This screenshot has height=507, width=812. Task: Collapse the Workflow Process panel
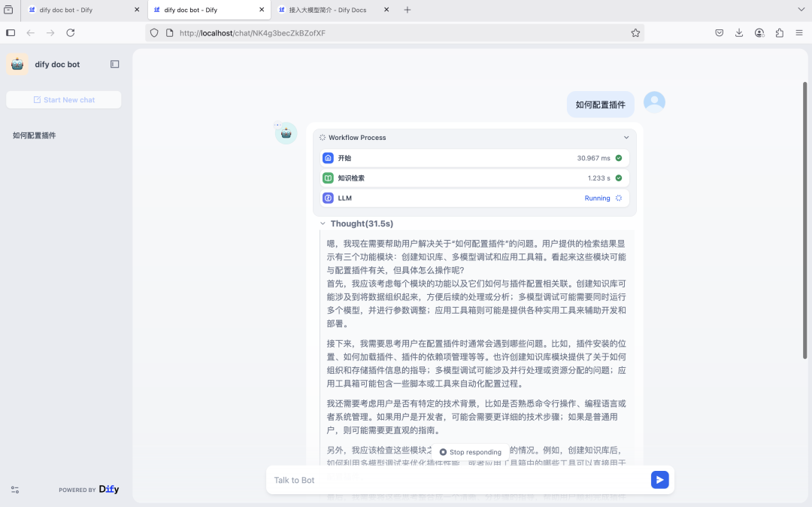pos(626,137)
